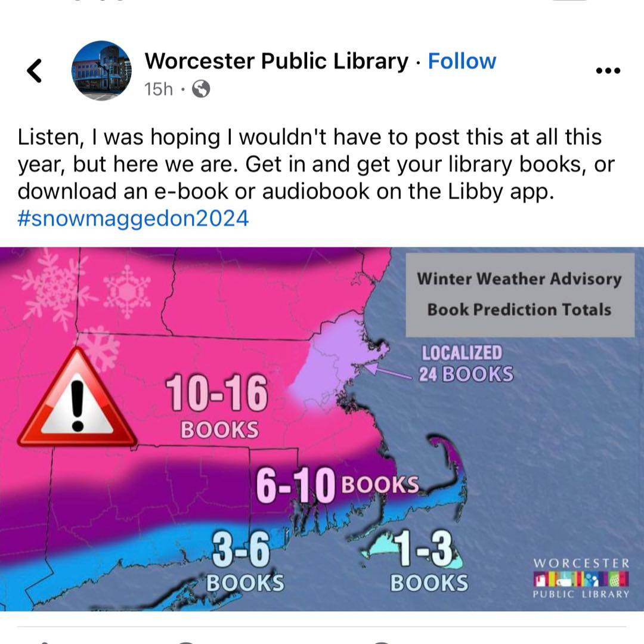Image resolution: width=644 pixels, height=644 pixels.
Task: Click the Localized 24 Books label
Action: click(x=466, y=363)
